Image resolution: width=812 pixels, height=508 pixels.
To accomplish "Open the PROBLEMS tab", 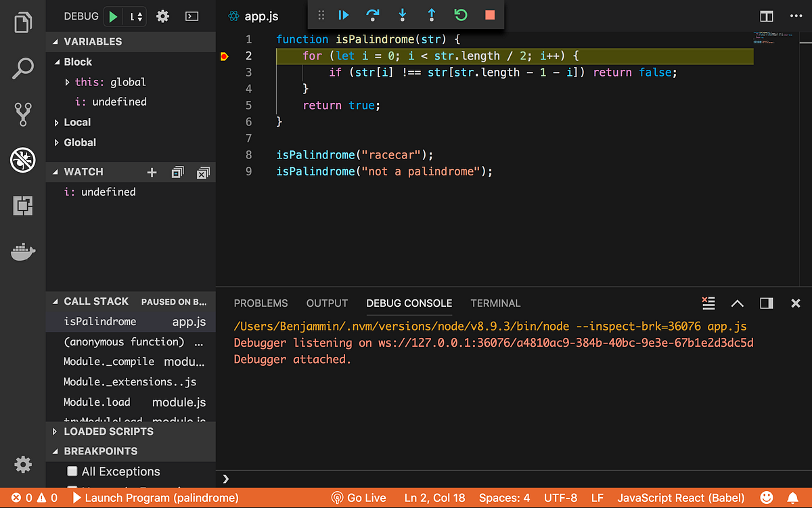I will [x=261, y=303].
